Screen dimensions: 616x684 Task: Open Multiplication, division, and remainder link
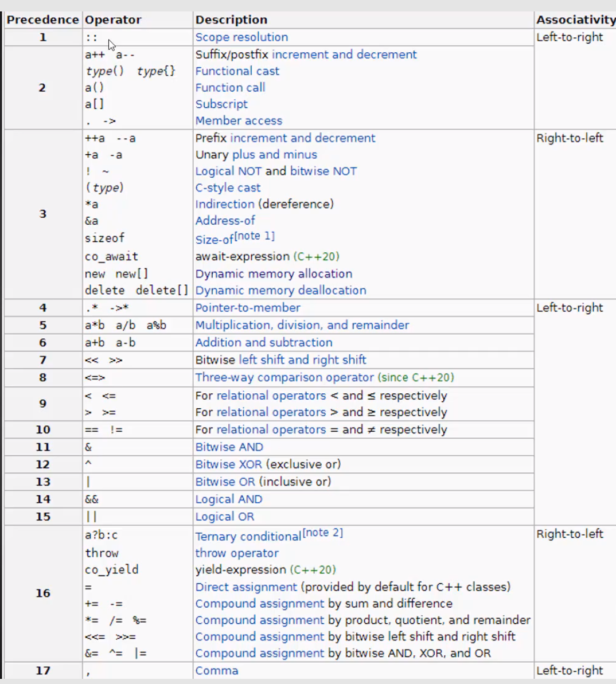[302, 326]
